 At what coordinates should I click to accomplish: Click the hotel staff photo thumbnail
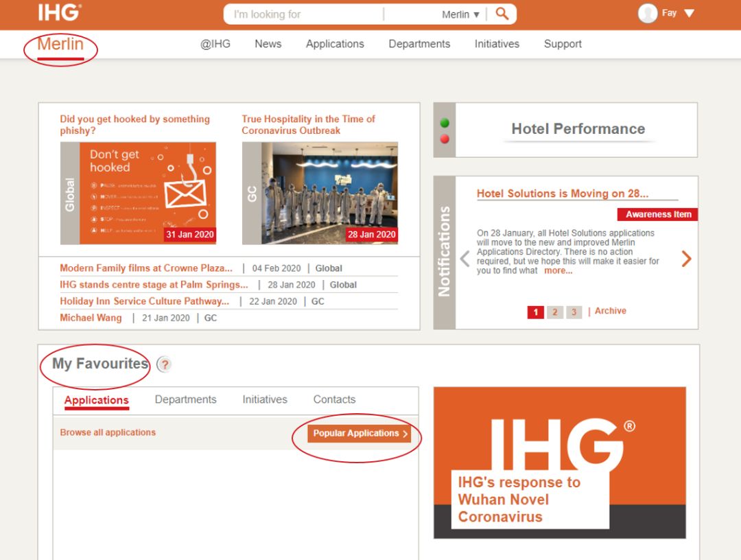(320, 194)
